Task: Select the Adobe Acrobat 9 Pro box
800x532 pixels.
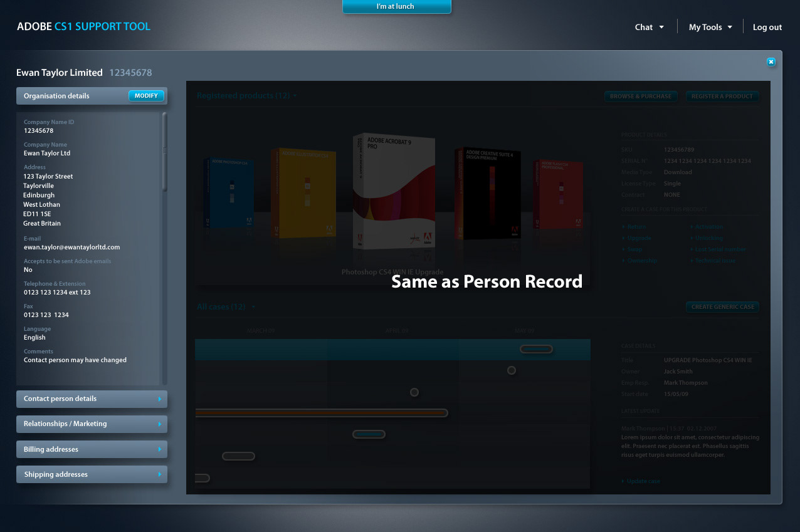Action: [393, 191]
